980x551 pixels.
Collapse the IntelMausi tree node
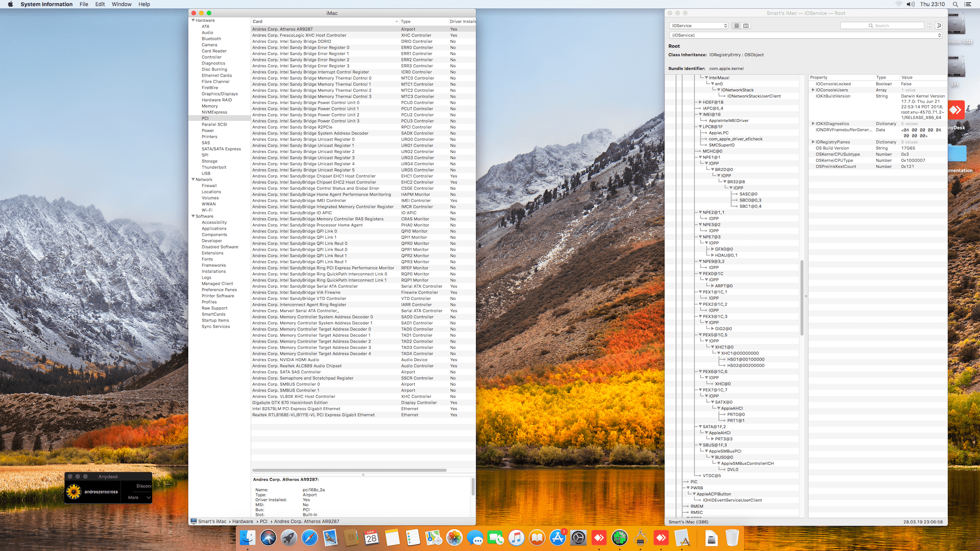(706, 78)
